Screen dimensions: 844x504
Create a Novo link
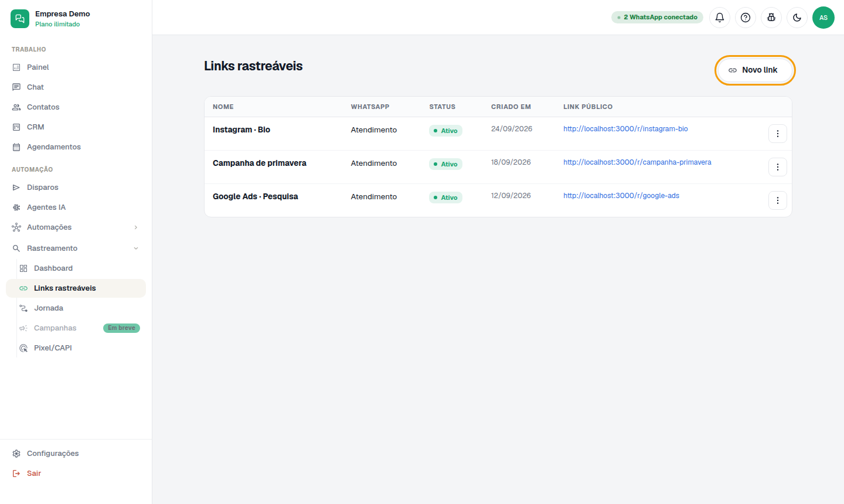[755, 70]
